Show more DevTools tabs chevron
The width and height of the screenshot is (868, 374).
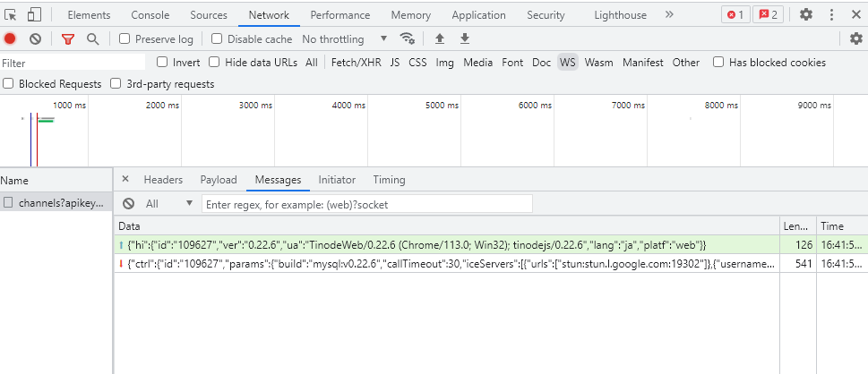coord(669,15)
